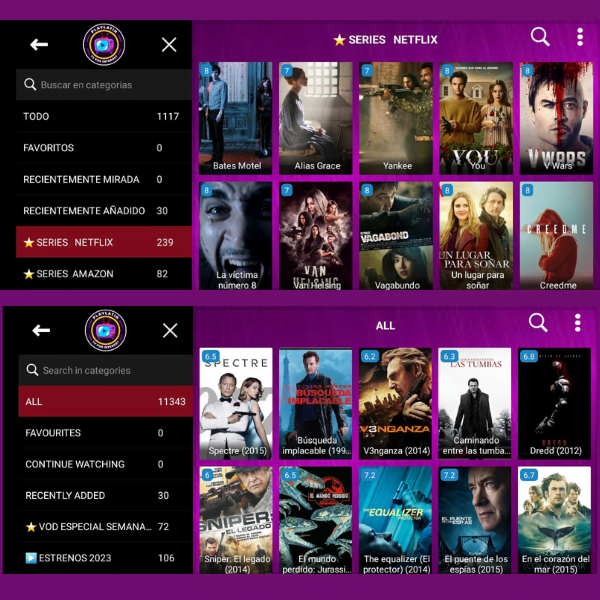Open Creedme poster
The height and width of the screenshot is (600, 600).
tap(556, 236)
